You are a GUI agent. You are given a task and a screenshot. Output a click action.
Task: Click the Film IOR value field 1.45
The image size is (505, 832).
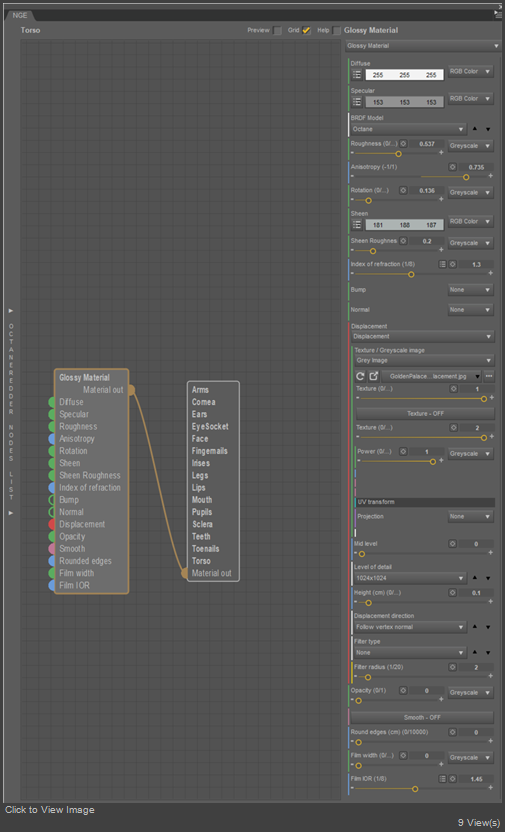476,779
